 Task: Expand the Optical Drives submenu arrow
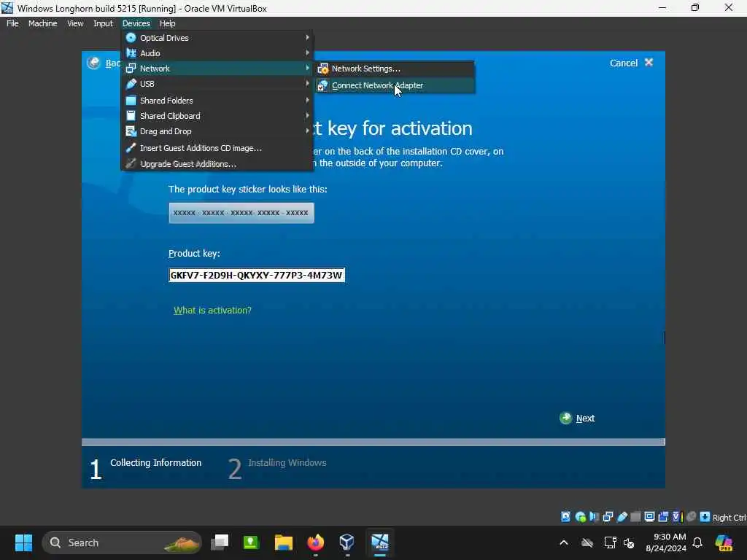pos(307,37)
